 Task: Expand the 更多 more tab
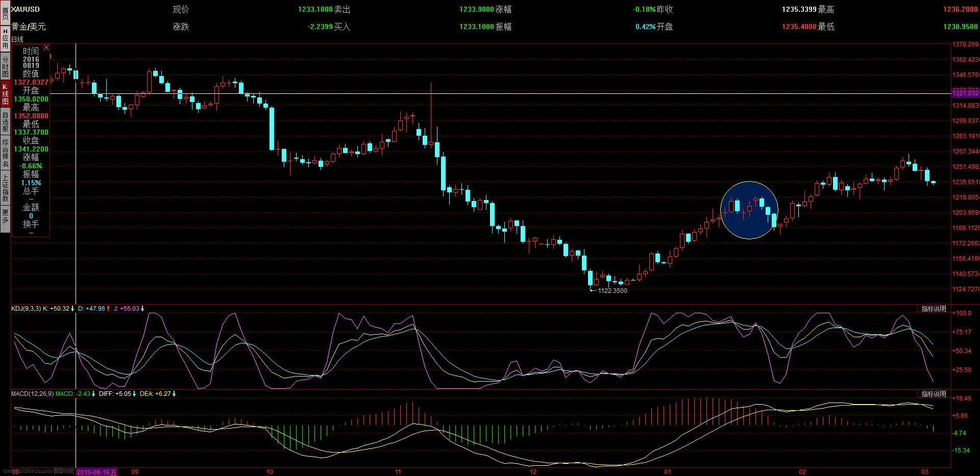click(5, 219)
